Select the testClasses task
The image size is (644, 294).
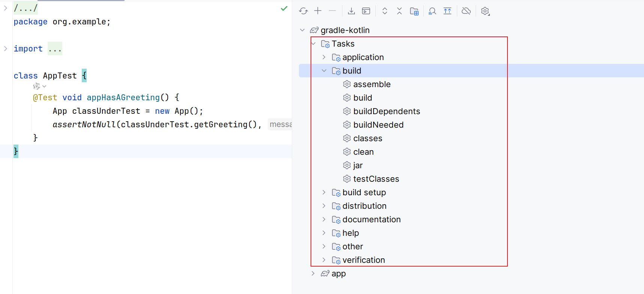coord(376,179)
